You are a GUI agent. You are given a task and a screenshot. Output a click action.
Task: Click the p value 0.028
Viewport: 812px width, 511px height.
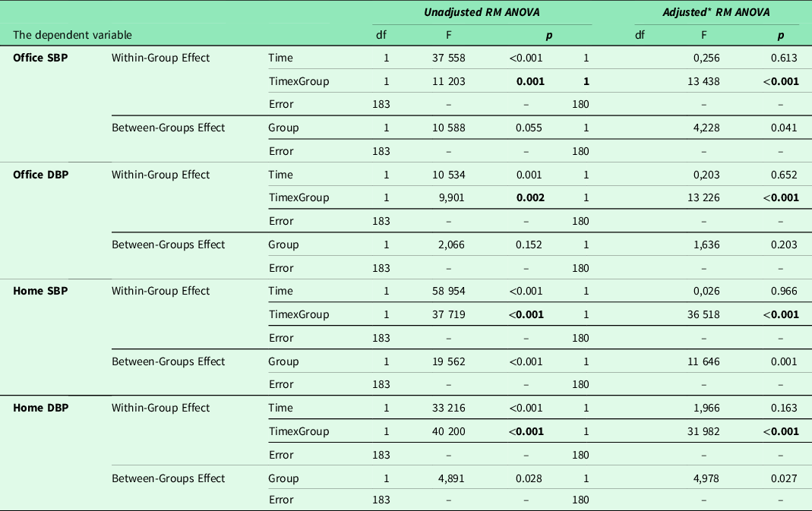(x=528, y=478)
